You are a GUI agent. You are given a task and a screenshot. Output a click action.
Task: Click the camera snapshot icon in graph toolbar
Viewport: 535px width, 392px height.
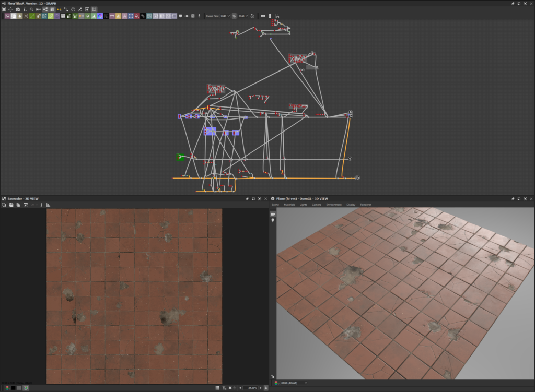pos(18,9)
